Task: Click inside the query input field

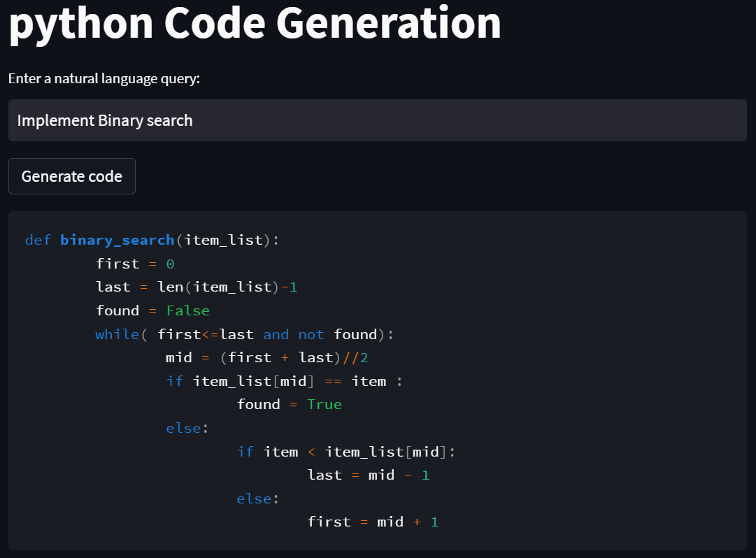Action: pyautogui.click(x=378, y=120)
